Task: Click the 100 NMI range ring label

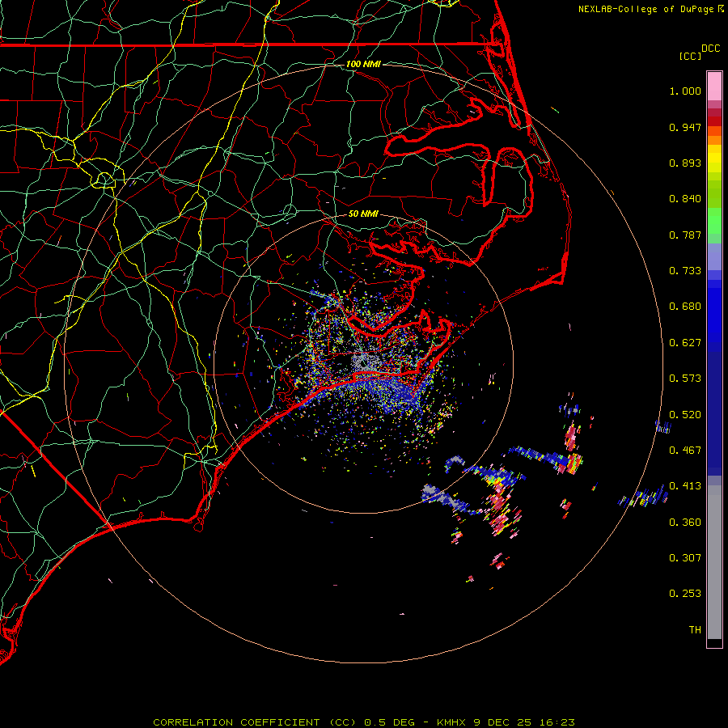Action: (363, 64)
